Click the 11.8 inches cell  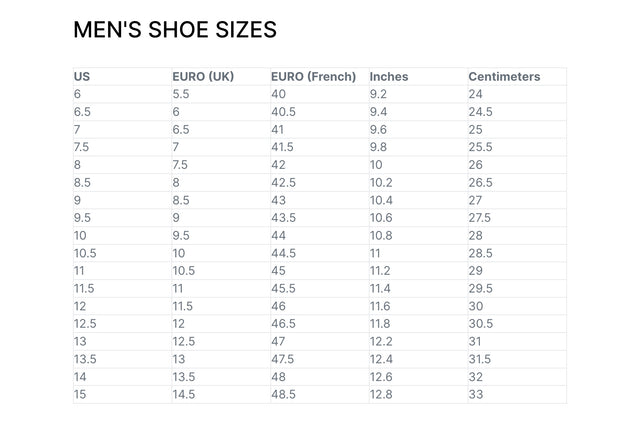(x=380, y=324)
